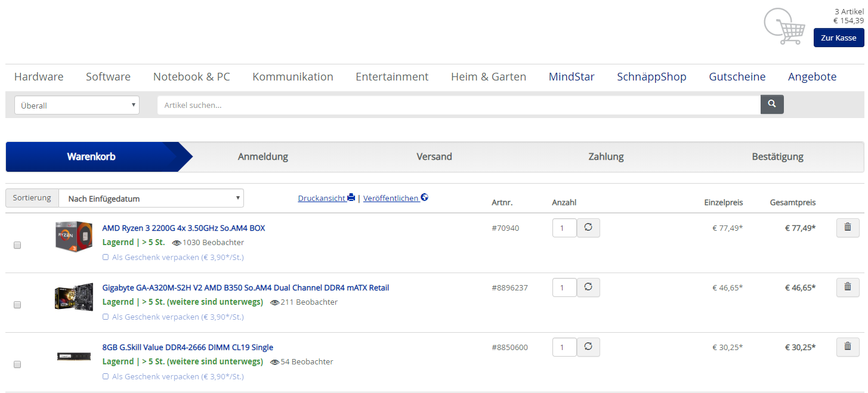Click the magnifying glass search button
Screen dimensions: 868x393
pos(772,104)
